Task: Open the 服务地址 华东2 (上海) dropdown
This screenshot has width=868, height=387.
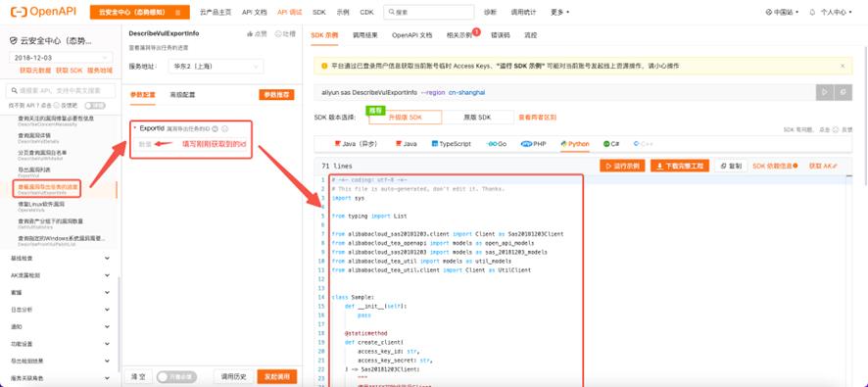Action: 216,67
